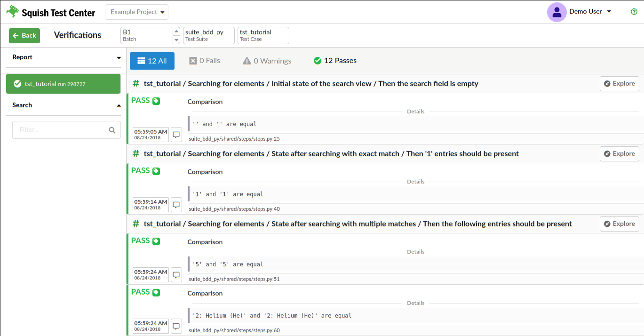644x336 pixels.
Task: Click the Filter text input field
Action: [60, 130]
